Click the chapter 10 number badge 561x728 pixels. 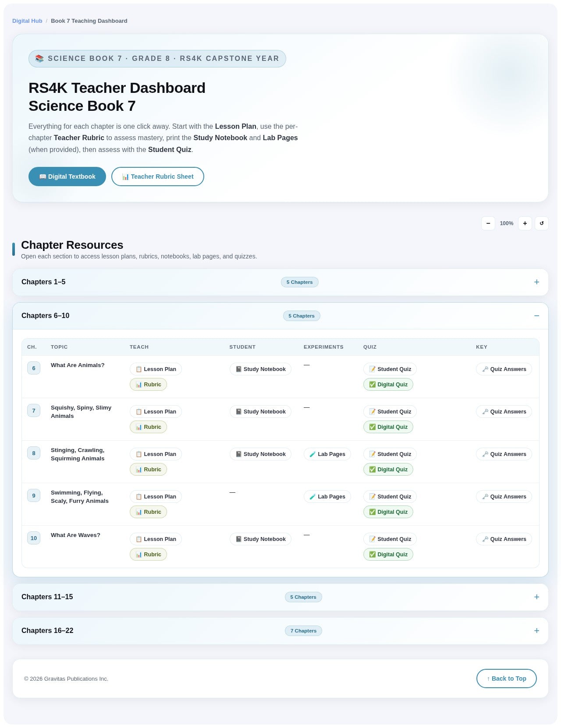pos(34,538)
